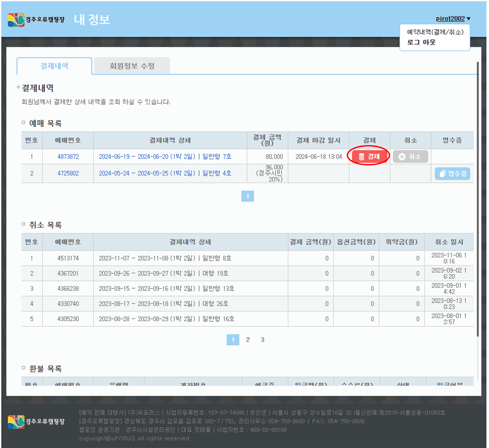Screen dimensions: 489x448
Task: Open booking number 4725802 link
Action: tap(68, 174)
